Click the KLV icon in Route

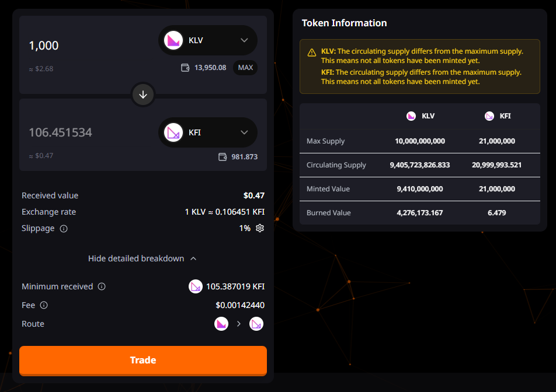(221, 324)
